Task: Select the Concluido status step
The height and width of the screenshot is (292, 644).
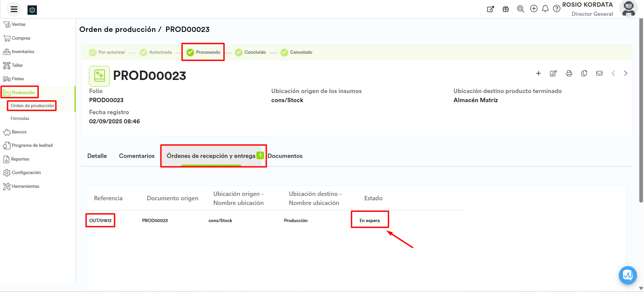Action: [251, 52]
